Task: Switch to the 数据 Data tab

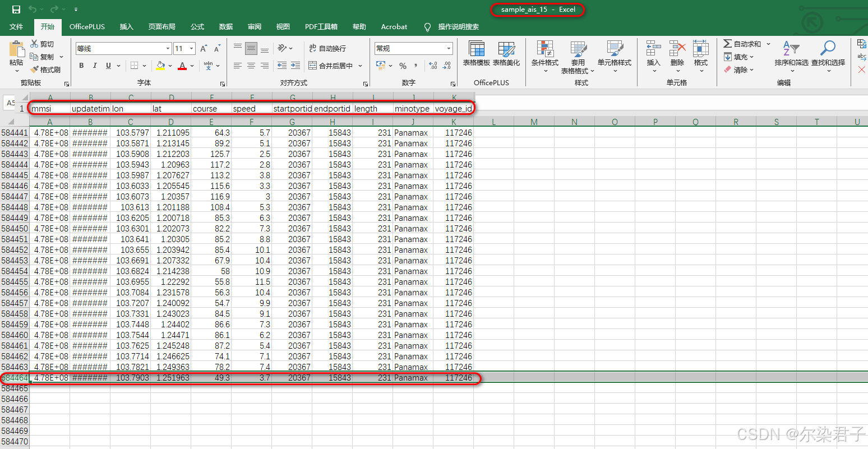Action: click(x=226, y=26)
